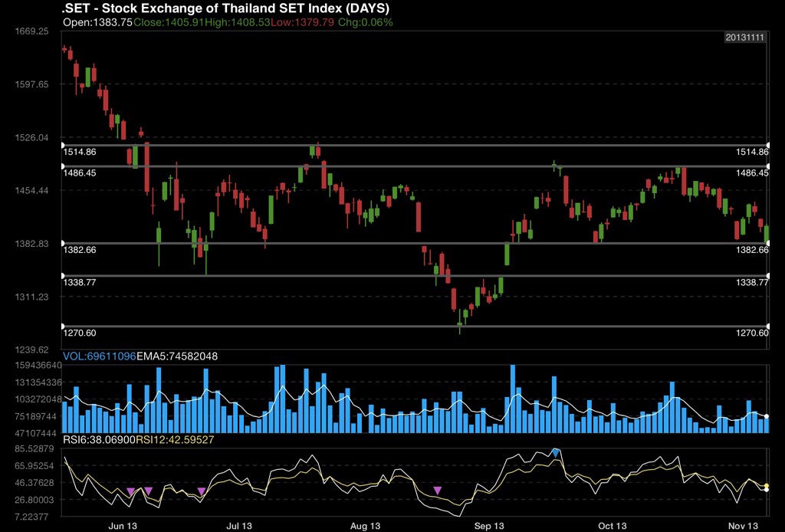This screenshot has height=532, width=785.
Task: Click the EMA5:74582048 indicator label
Action: [x=177, y=356]
